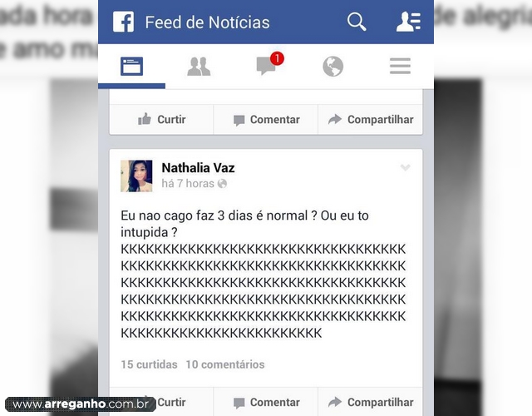Tap Curtir on the upper post
532x416 pixels.
(x=161, y=120)
